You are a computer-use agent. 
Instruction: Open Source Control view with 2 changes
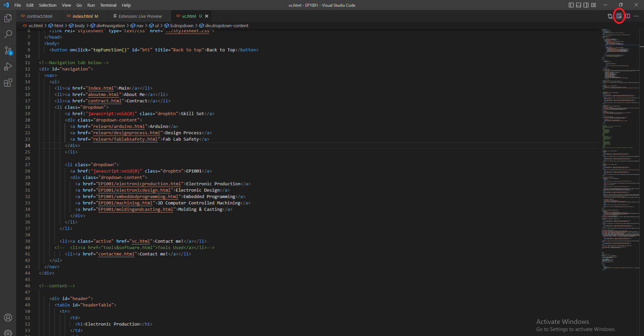tap(8, 51)
